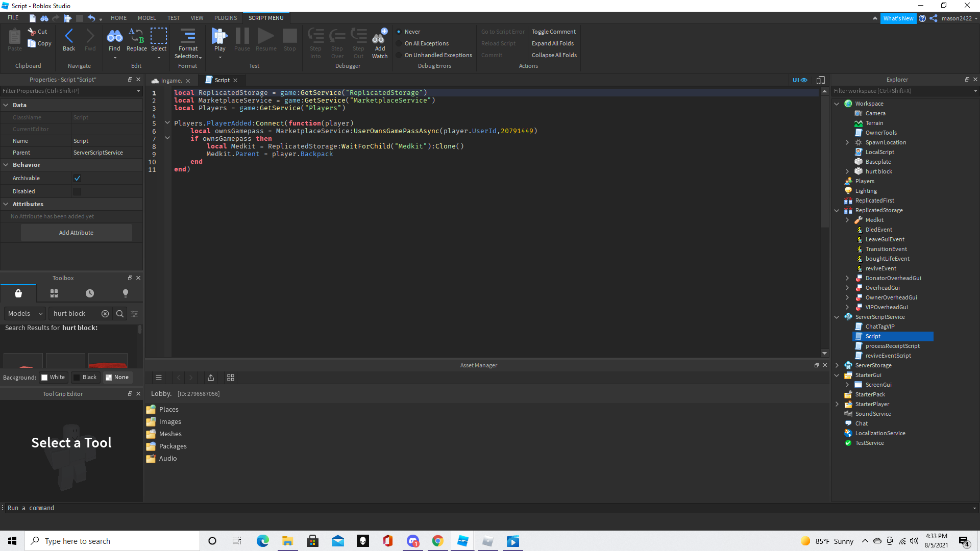Select the Stop icon in the Test section
Screen dimensions: 980x551
tap(289, 36)
